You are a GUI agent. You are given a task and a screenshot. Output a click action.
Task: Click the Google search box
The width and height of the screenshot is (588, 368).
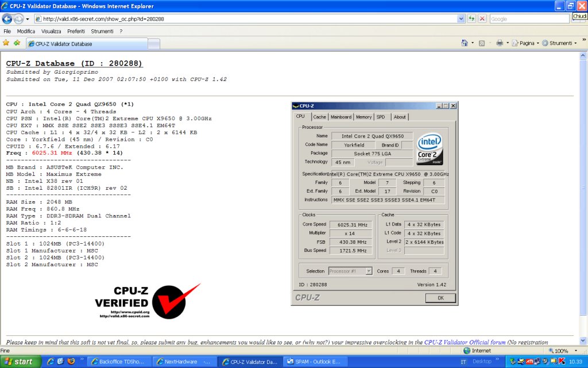tap(529, 19)
